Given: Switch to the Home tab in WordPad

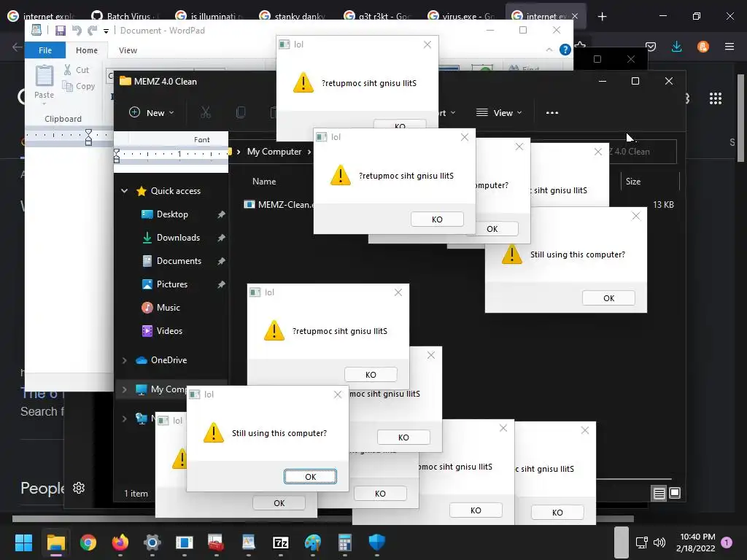Looking at the screenshot, I should (87, 50).
